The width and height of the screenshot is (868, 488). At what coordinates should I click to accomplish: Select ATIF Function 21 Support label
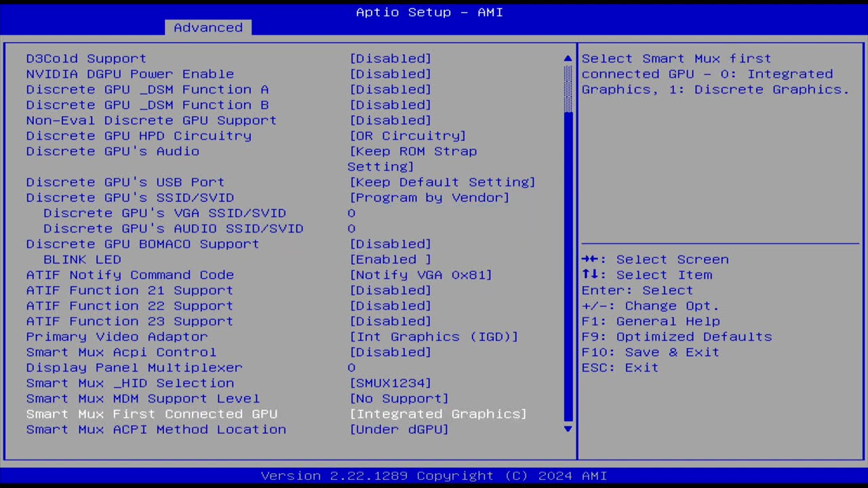(130, 290)
